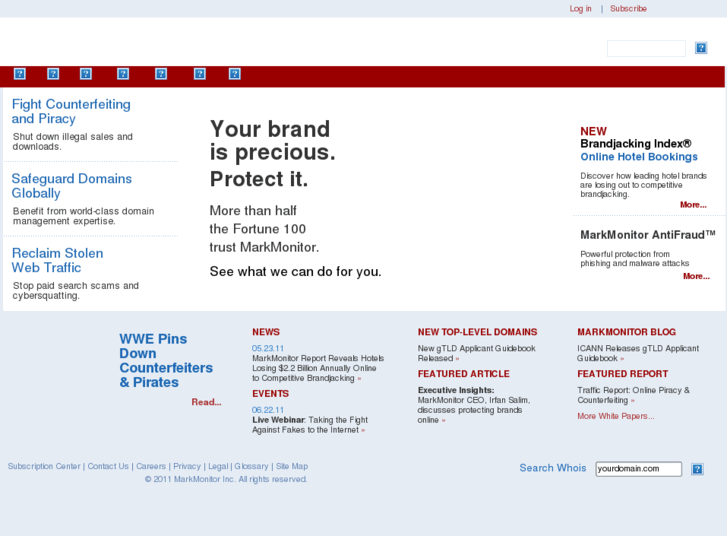The width and height of the screenshot is (727, 545).
Task: Click the Brandjacking Index® title
Action: [x=636, y=144]
